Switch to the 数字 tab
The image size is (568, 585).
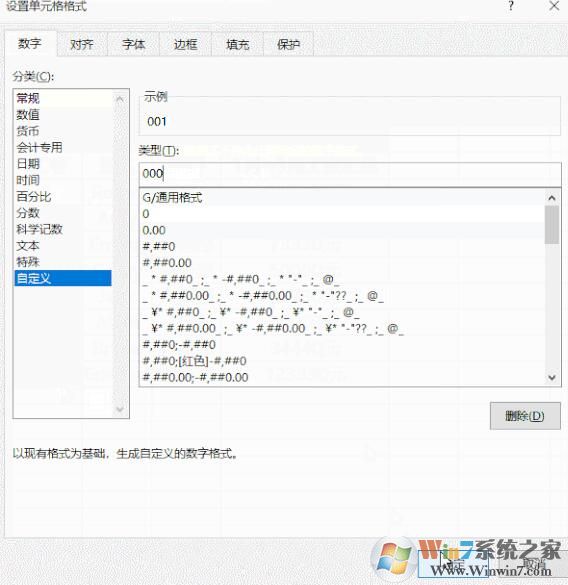pyautogui.click(x=30, y=44)
